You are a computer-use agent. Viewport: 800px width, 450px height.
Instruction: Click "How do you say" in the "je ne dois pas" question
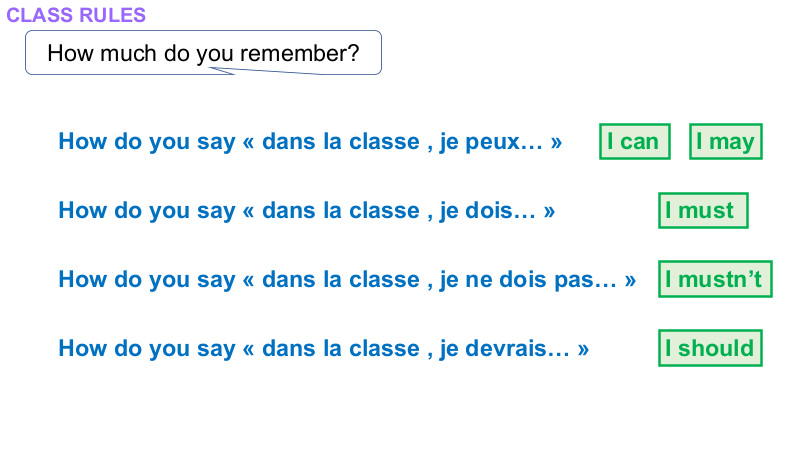coord(147,280)
